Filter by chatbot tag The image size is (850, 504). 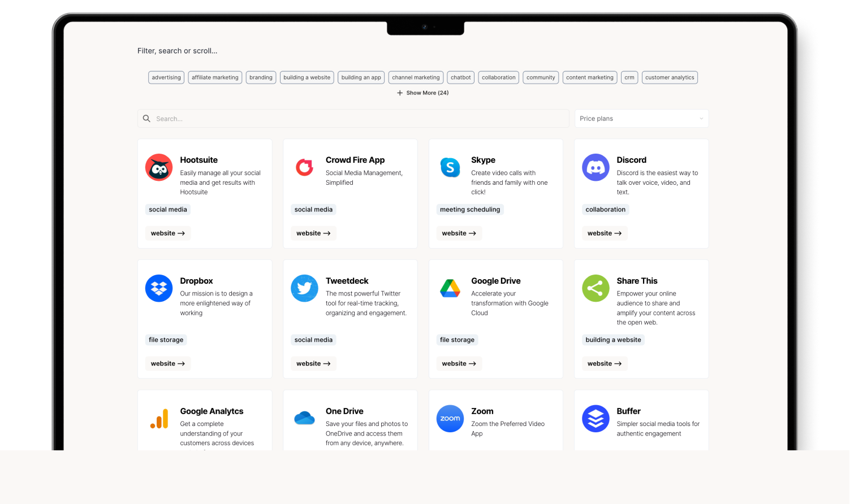pyautogui.click(x=461, y=77)
